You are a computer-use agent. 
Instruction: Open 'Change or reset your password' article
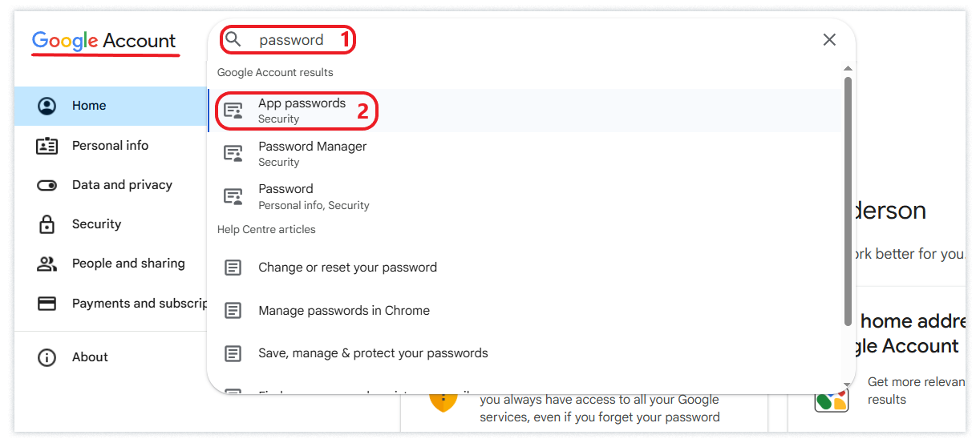pos(347,268)
